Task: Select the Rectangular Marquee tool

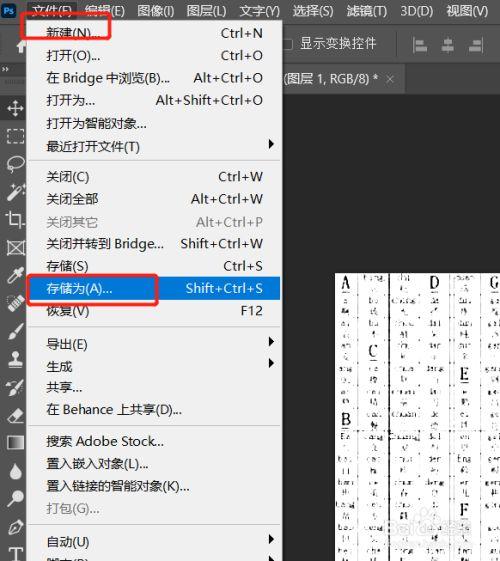Action: coord(15,136)
